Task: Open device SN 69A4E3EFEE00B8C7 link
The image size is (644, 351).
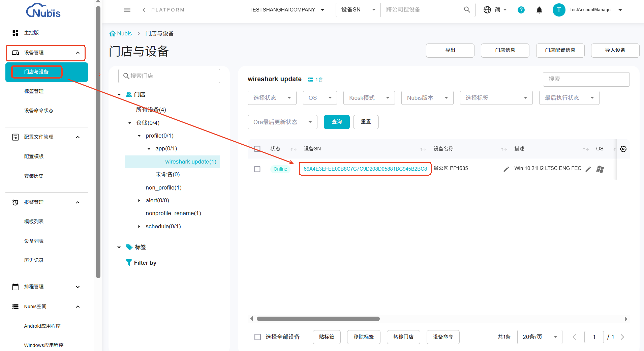Action: click(x=365, y=169)
